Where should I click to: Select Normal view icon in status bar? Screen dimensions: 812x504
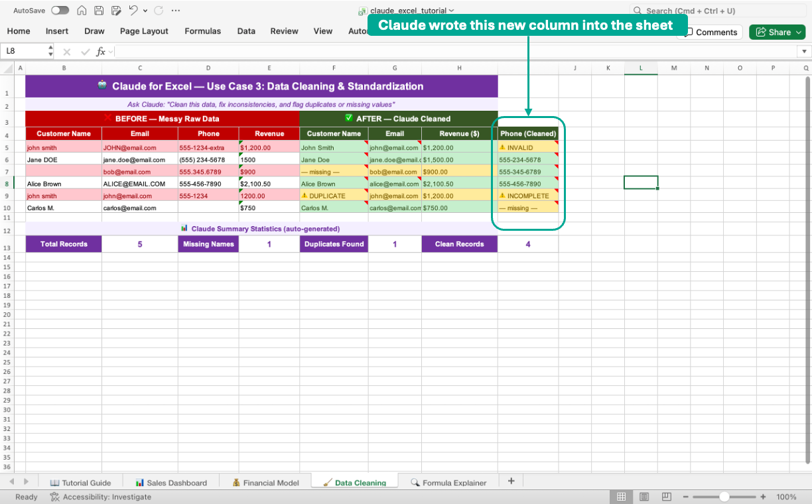[622, 496]
